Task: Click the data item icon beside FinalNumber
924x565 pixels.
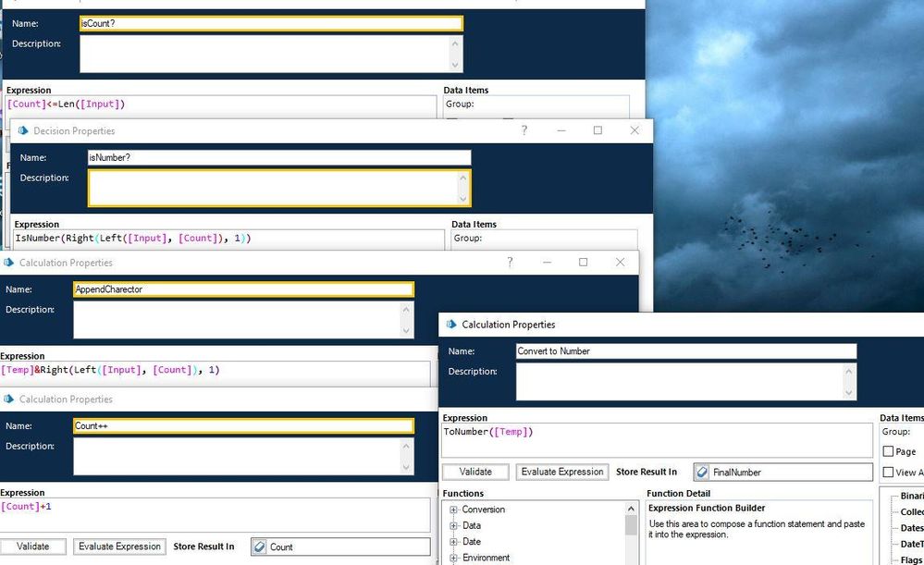Action: [x=703, y=473]
